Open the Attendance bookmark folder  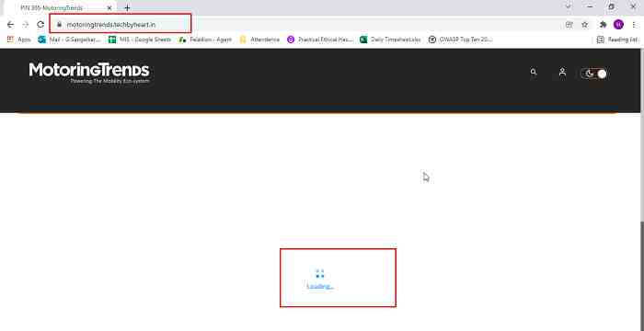tap(259, 40)
